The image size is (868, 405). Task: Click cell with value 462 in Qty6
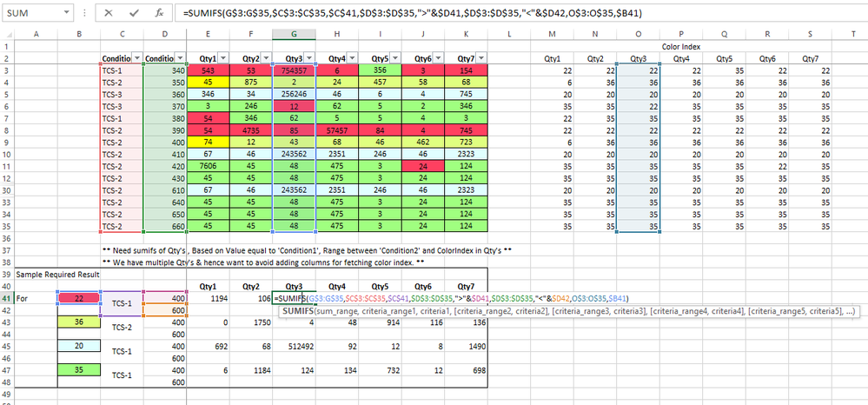pyautogui.click(x=423, y=141)
